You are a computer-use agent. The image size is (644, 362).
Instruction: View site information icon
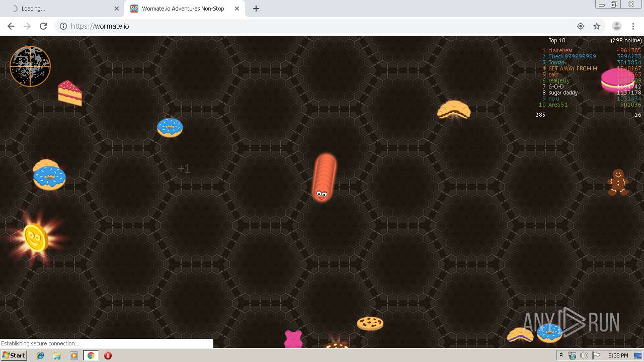click(x=63, y=26)
